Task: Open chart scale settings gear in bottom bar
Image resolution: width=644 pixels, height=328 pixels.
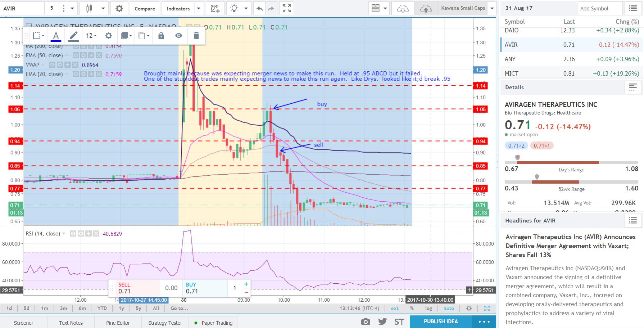Action: [x=469, y=308]
